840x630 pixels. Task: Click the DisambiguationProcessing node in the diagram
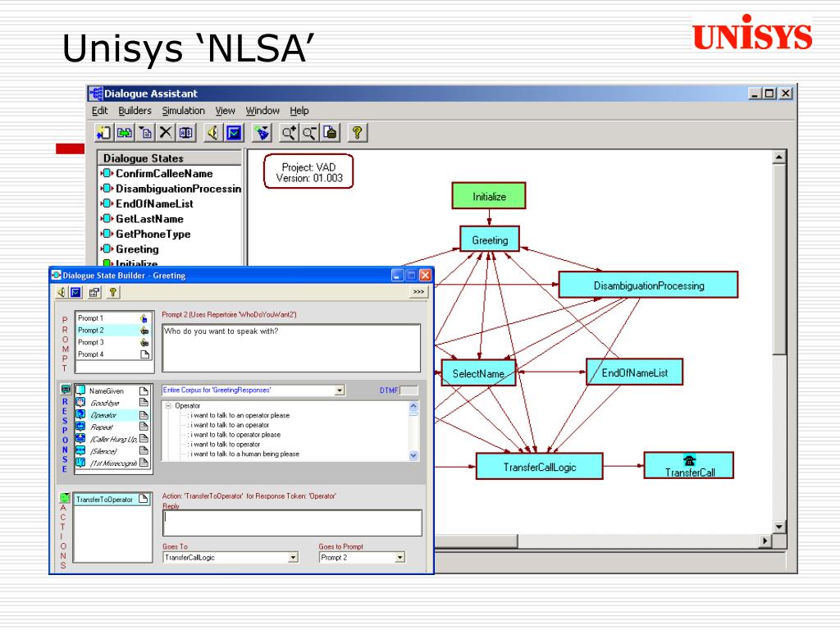648,285
